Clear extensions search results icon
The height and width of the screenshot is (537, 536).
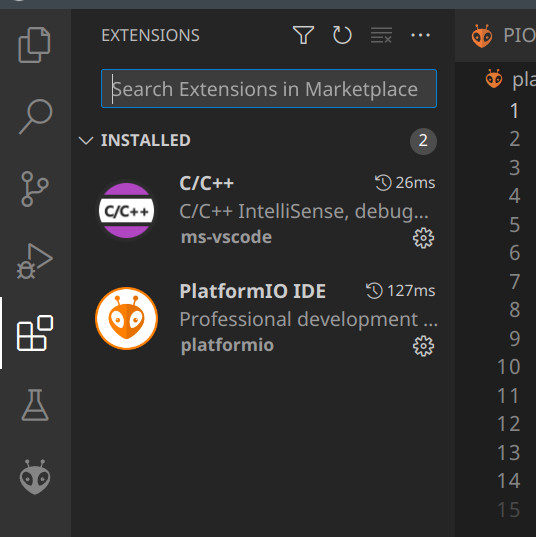381,35
